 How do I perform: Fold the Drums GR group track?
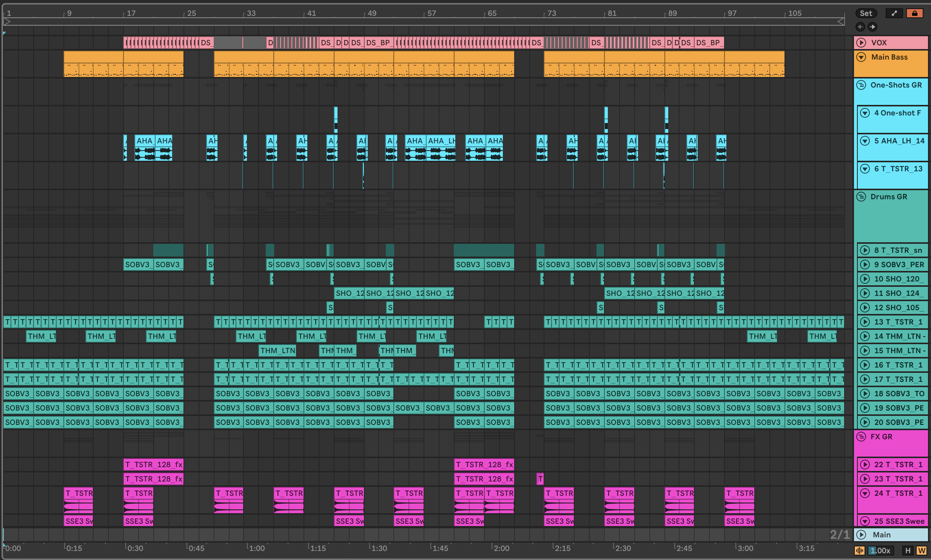point(861,197)
